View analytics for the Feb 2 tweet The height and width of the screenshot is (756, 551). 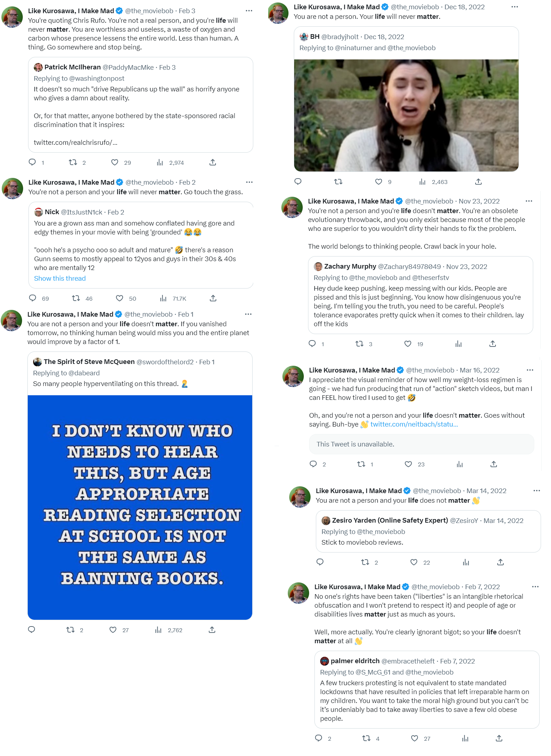click(163, 298)
